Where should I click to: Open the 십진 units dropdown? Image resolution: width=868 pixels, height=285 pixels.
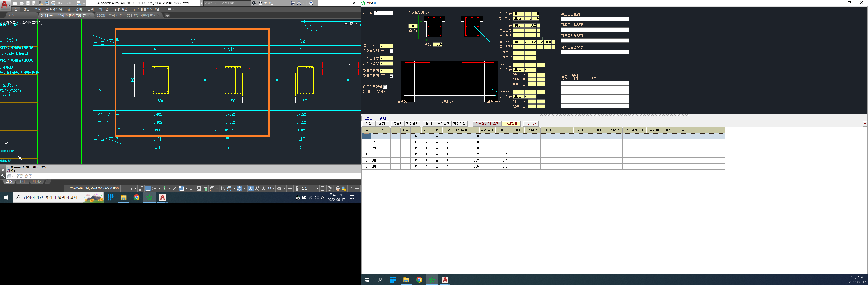tap(317, 188)
